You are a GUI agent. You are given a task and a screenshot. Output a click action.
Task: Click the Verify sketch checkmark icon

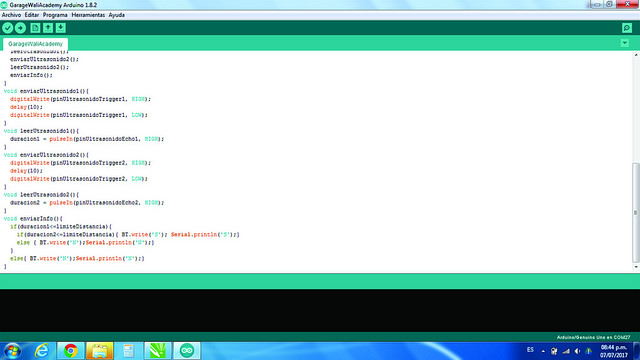tap(8, 28)
